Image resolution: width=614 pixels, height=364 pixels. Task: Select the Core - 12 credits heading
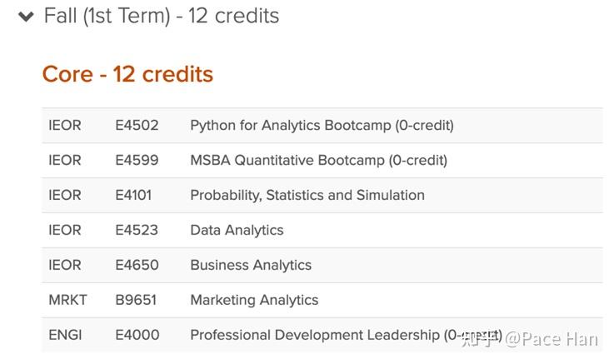[127, 74]
